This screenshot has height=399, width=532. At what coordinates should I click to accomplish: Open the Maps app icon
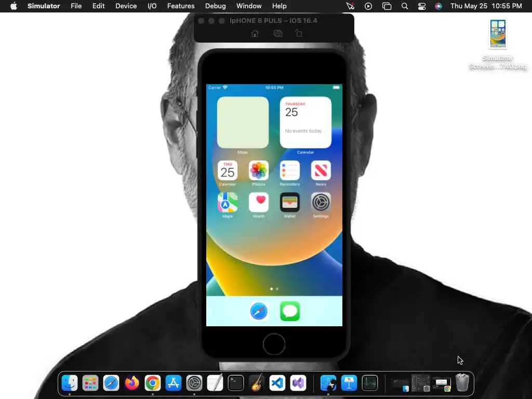[228, 202]
